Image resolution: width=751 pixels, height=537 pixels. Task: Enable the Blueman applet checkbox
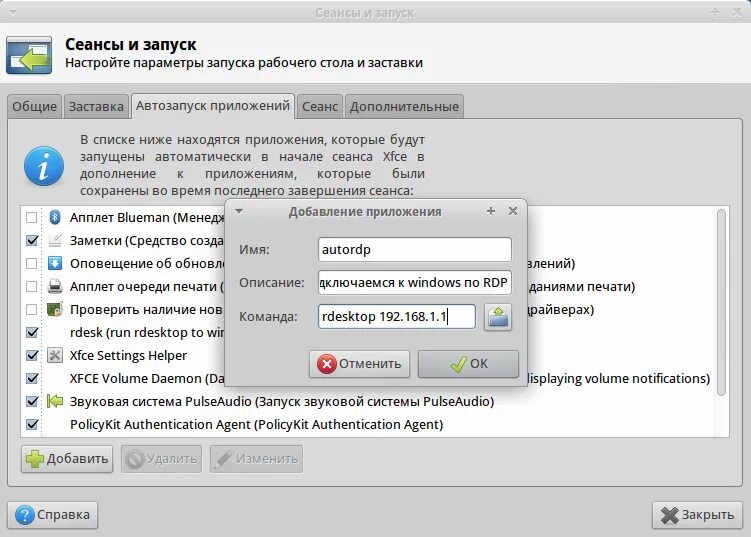click(x=32, y=217)
